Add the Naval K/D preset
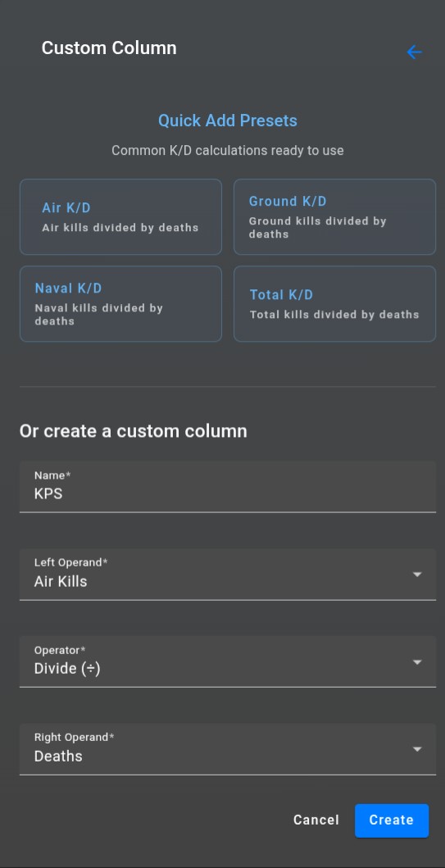 [120, 304]
